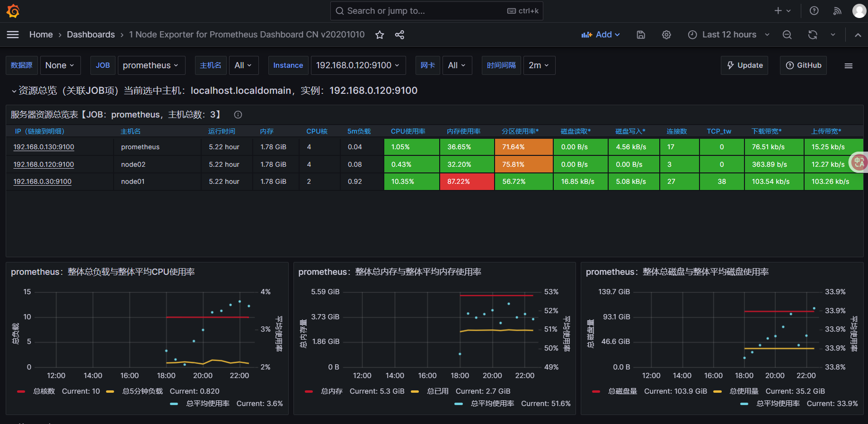868x424 pixels.
Task: Click the 363.89 b/s download cell
Action: 774,164
